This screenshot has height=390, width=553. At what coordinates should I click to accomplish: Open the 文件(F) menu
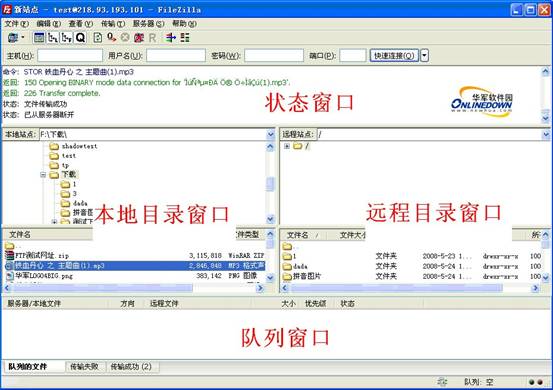[17, 24]
